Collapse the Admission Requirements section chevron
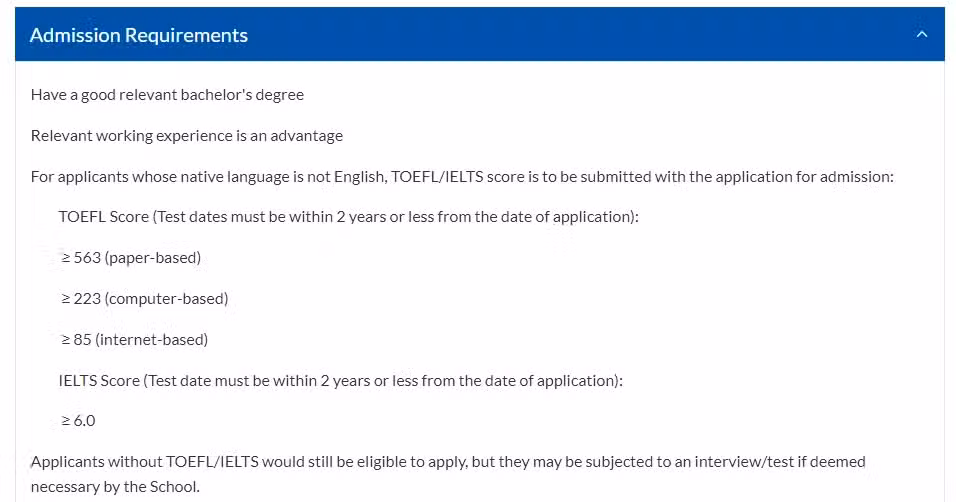956x502 pixels. click(x=922, y=34)
